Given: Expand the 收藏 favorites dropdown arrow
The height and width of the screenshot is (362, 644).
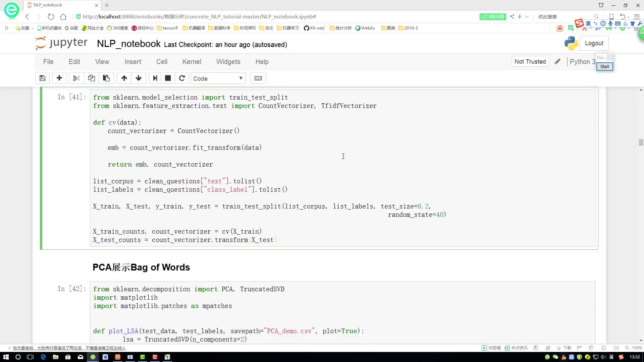Looking at the screenshot, I should (33, 28).
